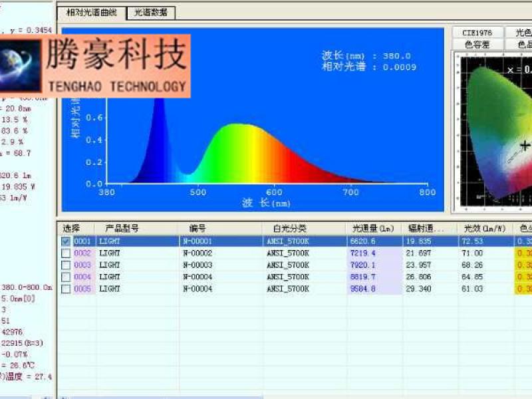Open the 色容差 tab
This screenshot has height=399, width=532.
tap(477, 45)
